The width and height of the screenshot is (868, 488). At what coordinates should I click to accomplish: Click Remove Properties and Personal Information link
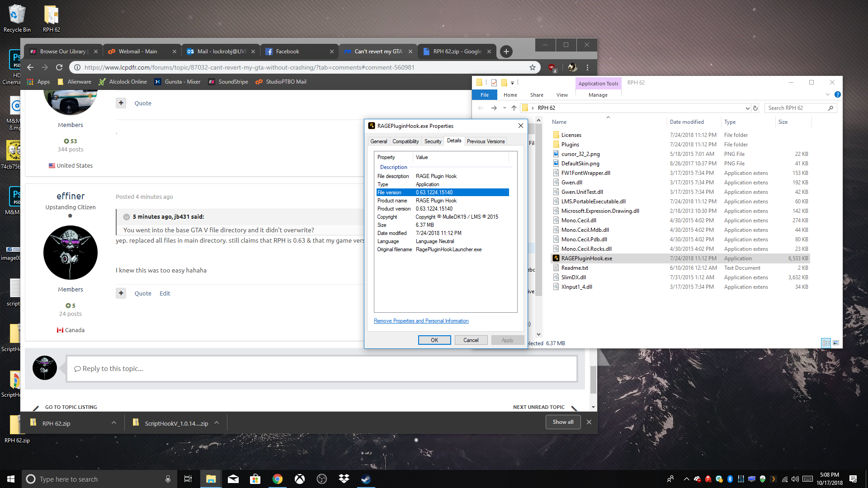click(421, 321)
